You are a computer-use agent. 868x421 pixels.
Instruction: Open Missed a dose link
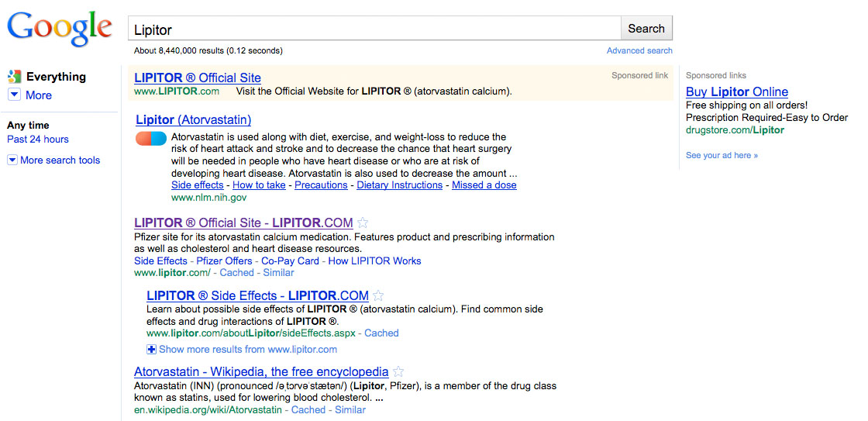[484, 185]
